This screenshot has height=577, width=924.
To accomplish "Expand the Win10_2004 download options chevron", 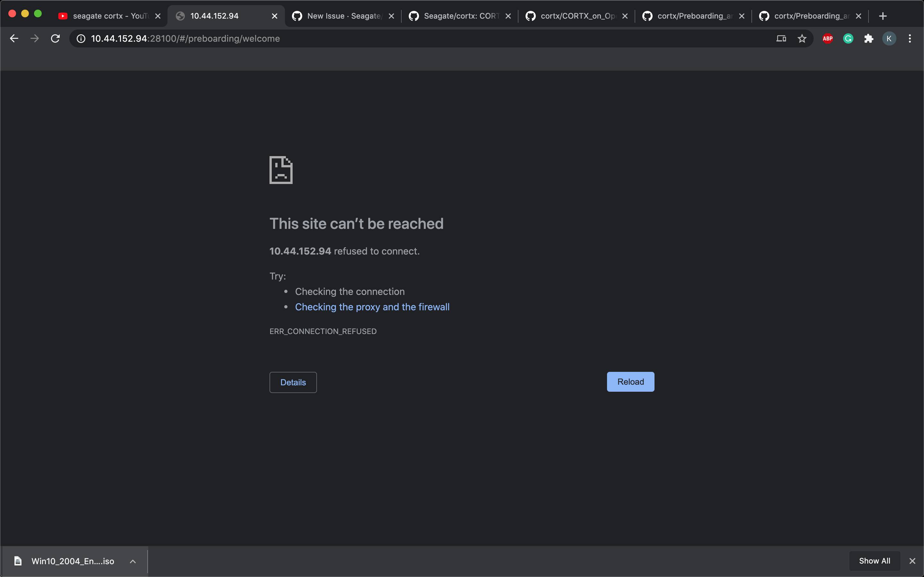I will click(133, 561).
